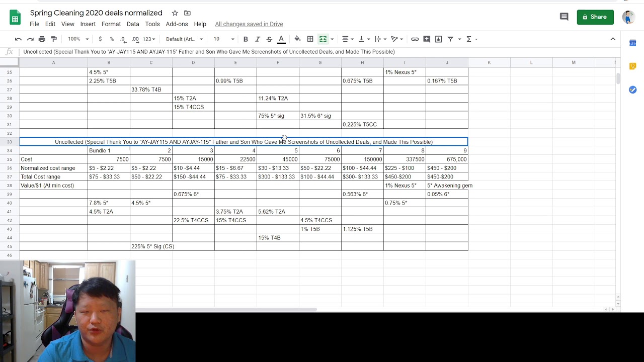The height and width of the screenshot is (362, 644).
Task: Toggle bold formatting
Action: tap(246, 39)
